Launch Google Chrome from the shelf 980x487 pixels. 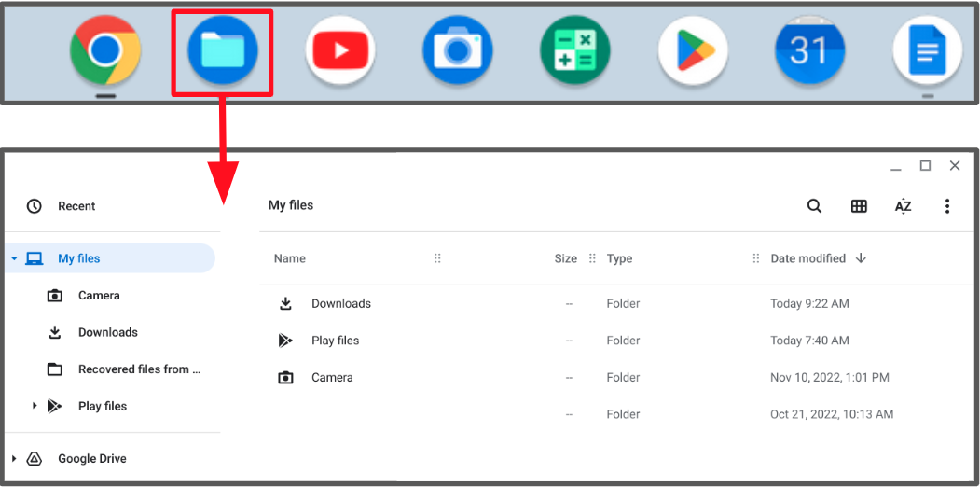tap(105, 50)
